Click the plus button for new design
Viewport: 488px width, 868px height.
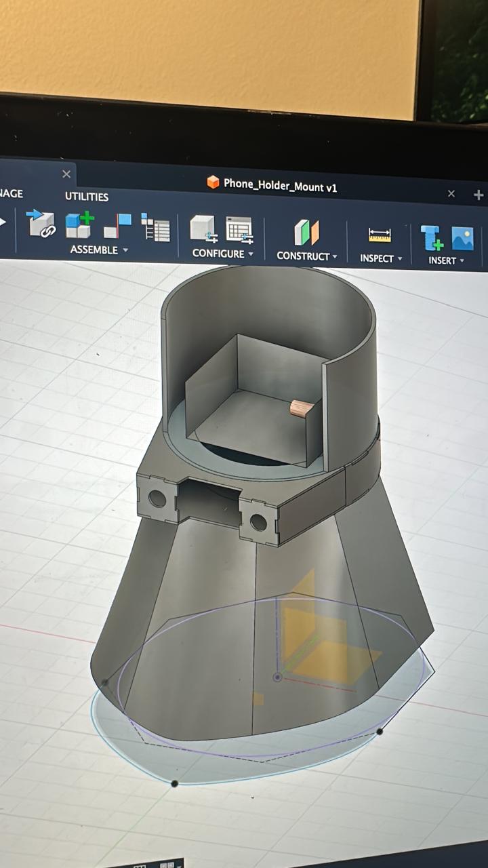pos(479,195)
